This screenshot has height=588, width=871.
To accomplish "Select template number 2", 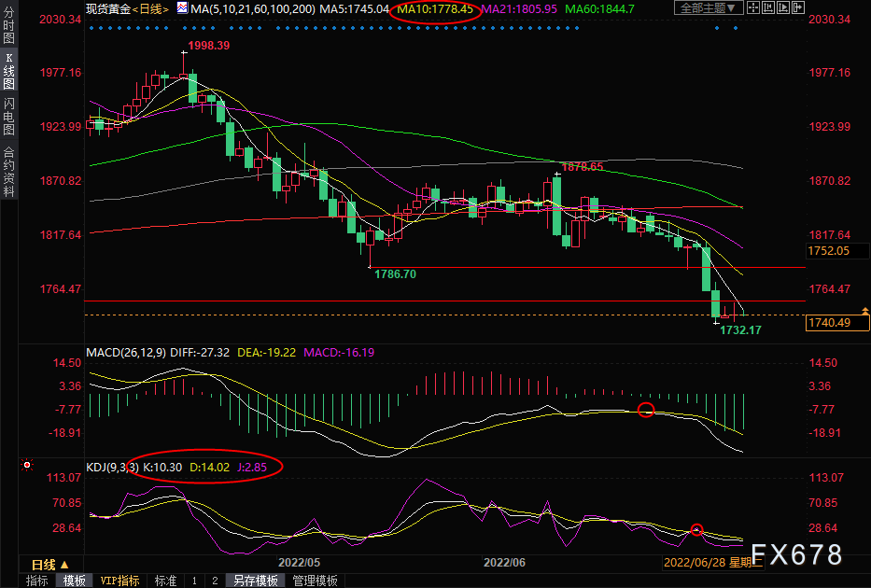I will pos(214,581).
